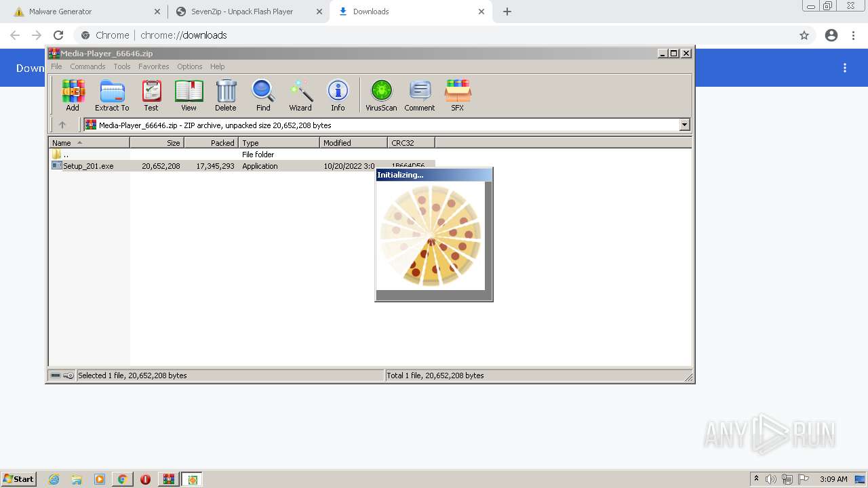Click the Initializing splash window title

tap(400, 175)
